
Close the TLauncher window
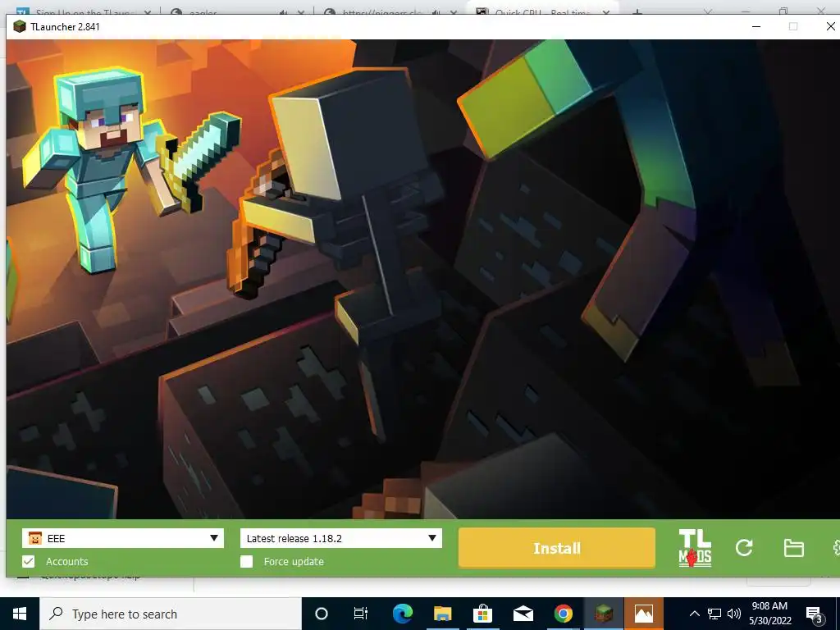[x=830, y=27]
